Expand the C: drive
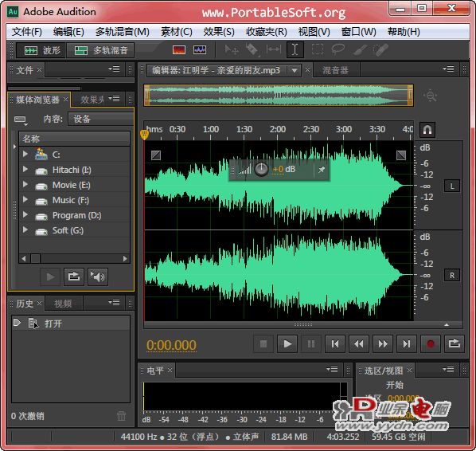 tap(25, 154)
